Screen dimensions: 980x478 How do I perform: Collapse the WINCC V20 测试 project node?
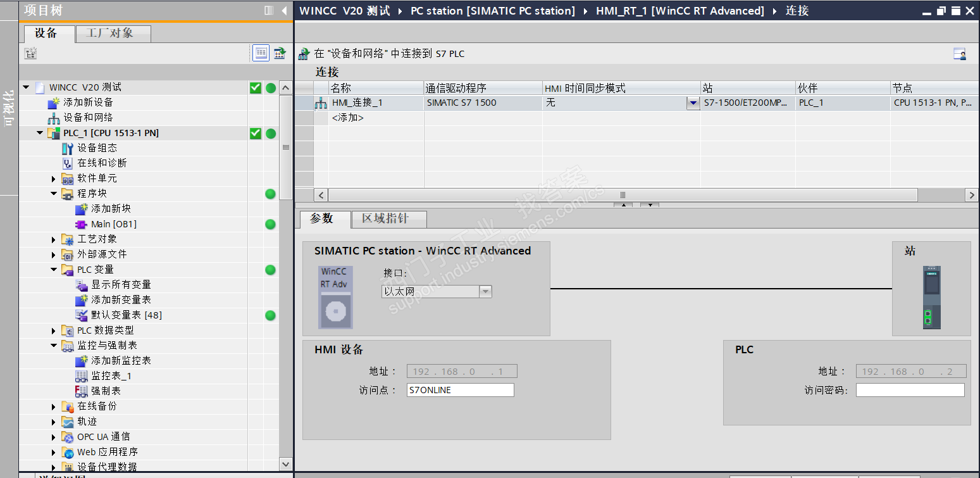click(26, 87)
